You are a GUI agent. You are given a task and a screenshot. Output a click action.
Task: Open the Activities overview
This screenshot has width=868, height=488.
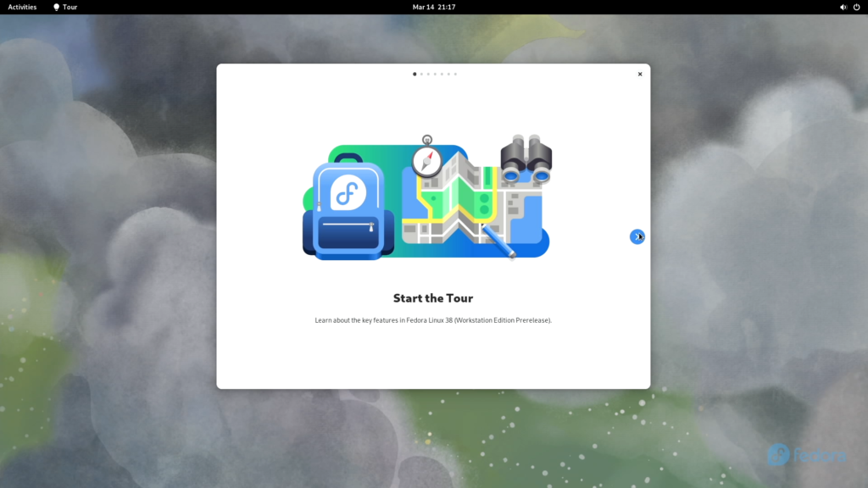[22, 7]
